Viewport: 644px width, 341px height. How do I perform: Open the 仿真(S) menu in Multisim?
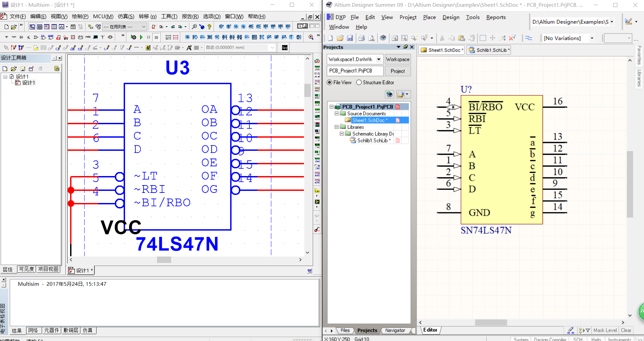click(126, 16)
